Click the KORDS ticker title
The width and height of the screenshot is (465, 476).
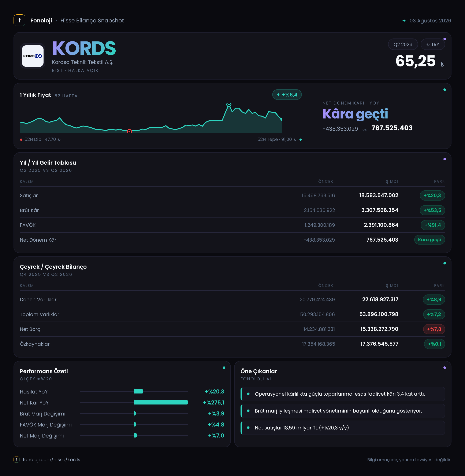click(x=84, y=48)
